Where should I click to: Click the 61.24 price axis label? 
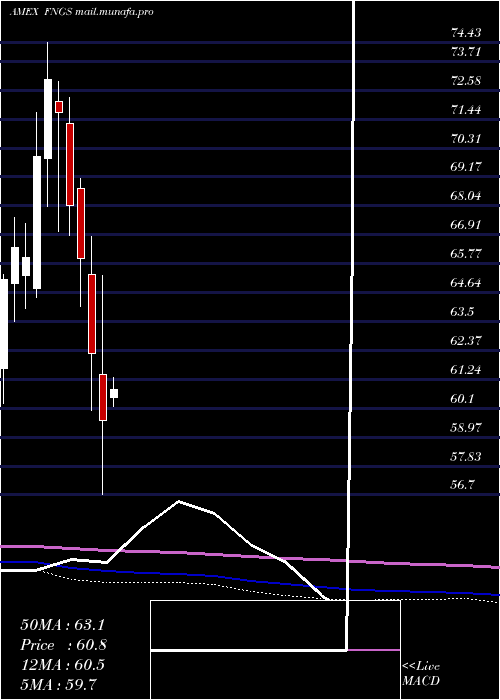click(x=466, y=369)
